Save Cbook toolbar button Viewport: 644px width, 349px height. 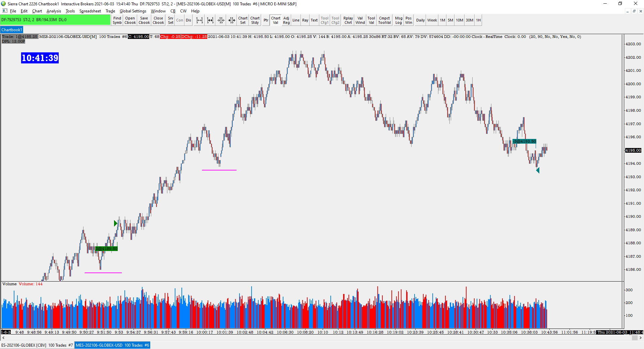coord(144,20)
